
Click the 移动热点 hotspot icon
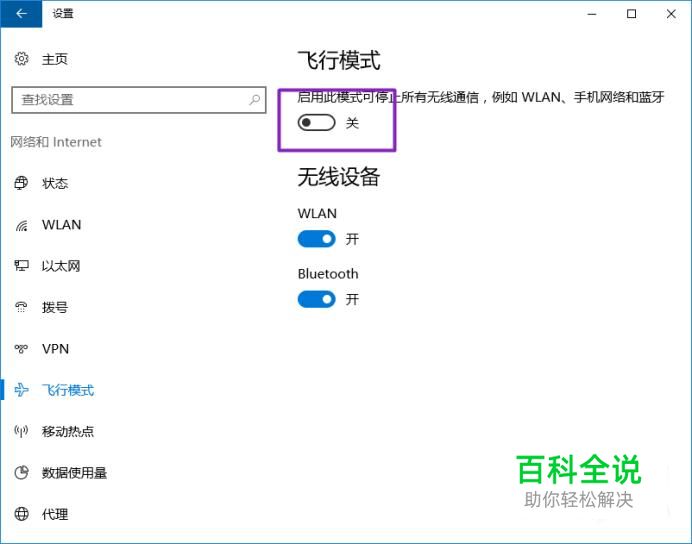[21, 431]
